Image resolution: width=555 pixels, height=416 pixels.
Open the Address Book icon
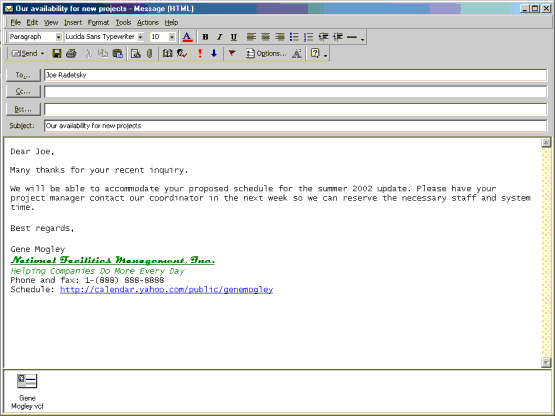pos(167,53)
